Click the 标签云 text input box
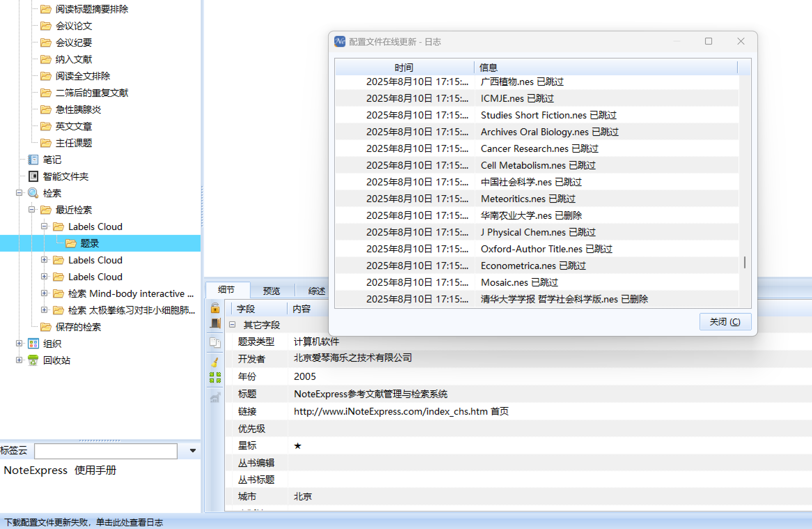 pos(106,451)
